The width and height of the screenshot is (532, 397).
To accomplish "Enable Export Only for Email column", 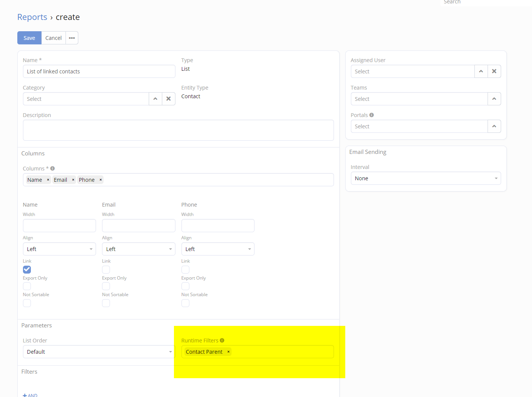I will pos(106,286).
